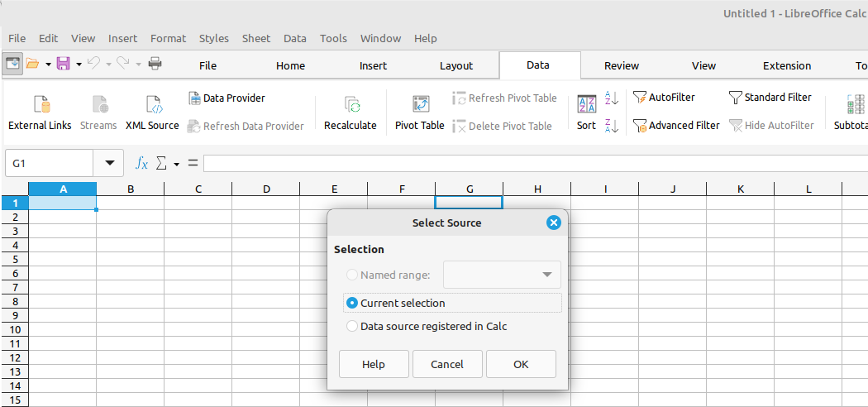Expand the Sum function dropdown arrow
The image size is (868, 407).
(176, 165)
